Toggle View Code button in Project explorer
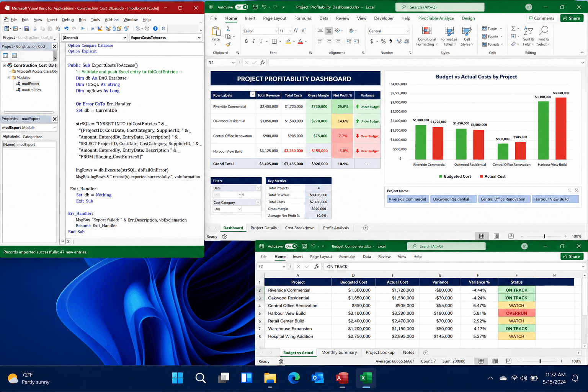 click(x=6, y=56)
